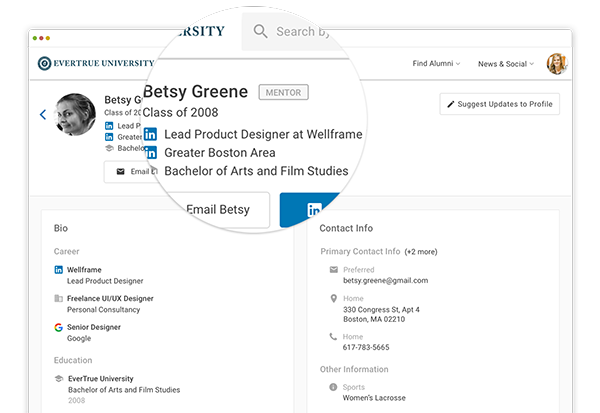Click the user avatar in top right

(557, 64)
